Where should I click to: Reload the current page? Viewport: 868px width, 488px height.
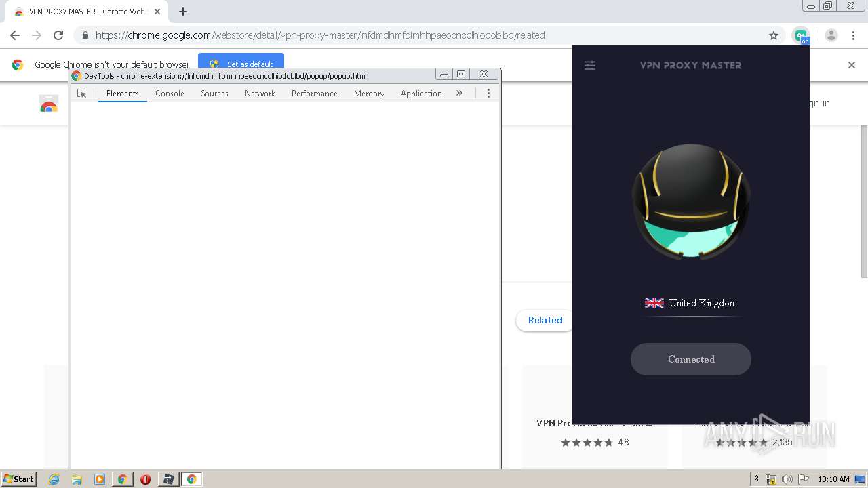tap(58, 35)
